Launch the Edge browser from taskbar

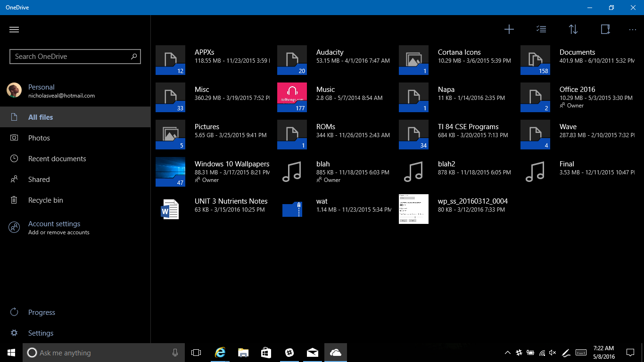coord(220,353)
